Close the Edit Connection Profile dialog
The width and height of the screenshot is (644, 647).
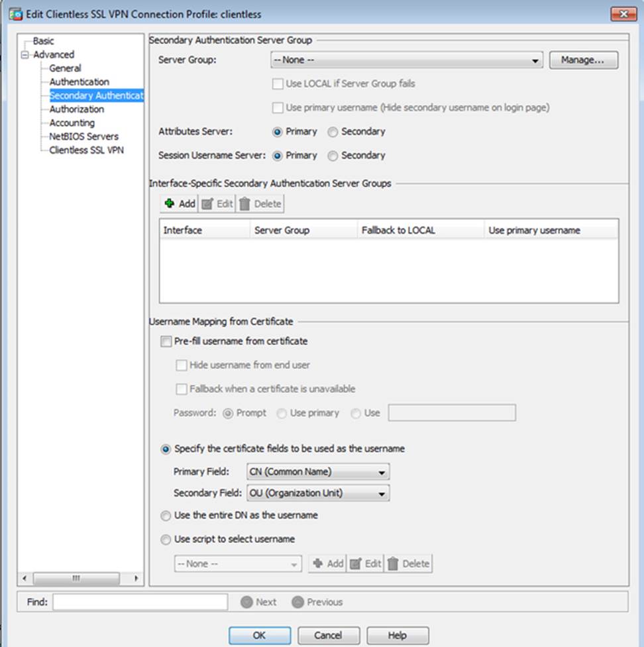(x=623, y=14)
